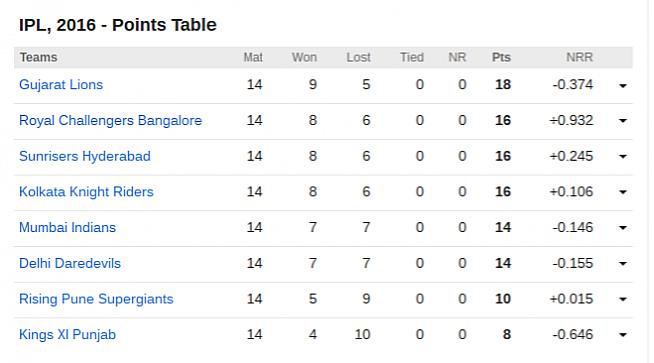Expand Kings XI Punjab row arrow

pos(623,335)
